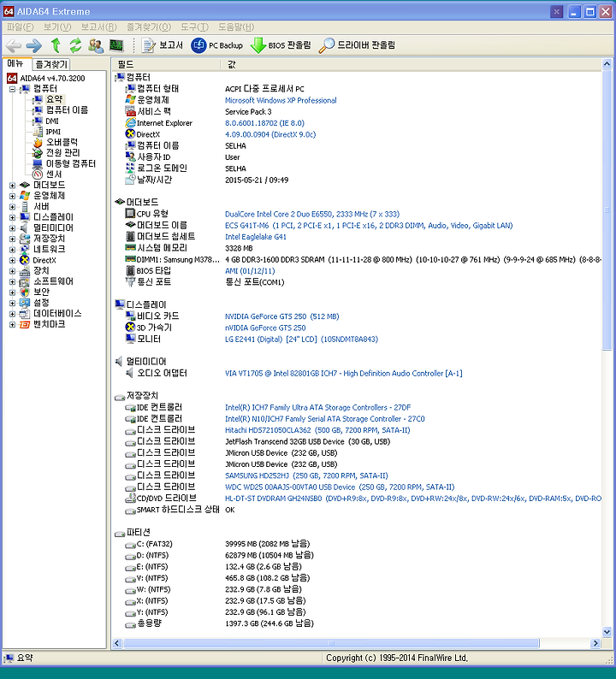This screenshot has width=616, height=679.
Task: Open the 즐겨찾기(O) menu
Action: click(x=149, y=27)
